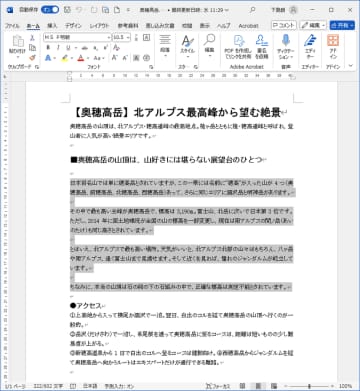Screen dimensions: 360x391
Task: Click the コメント button
Action: (284, 25)
